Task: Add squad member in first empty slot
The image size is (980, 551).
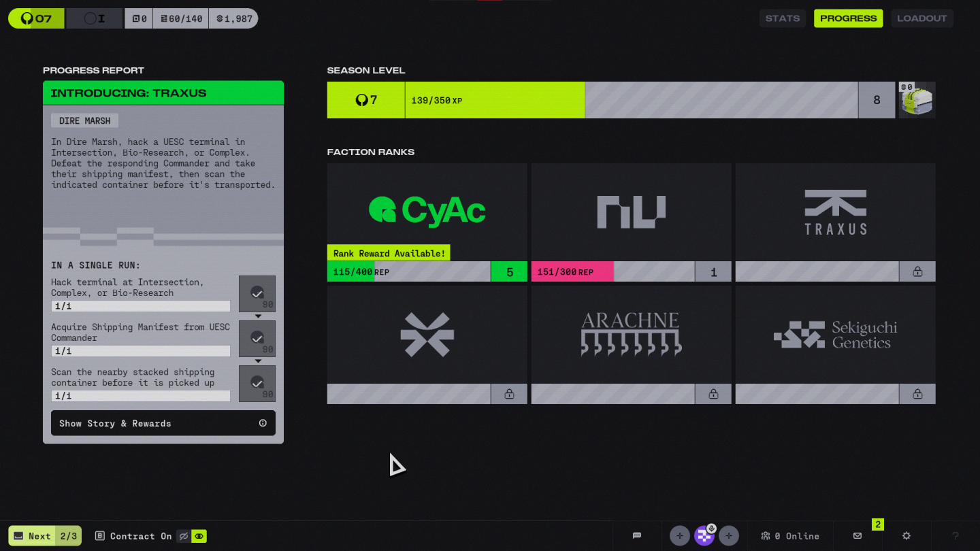Action: click(680, 536)
